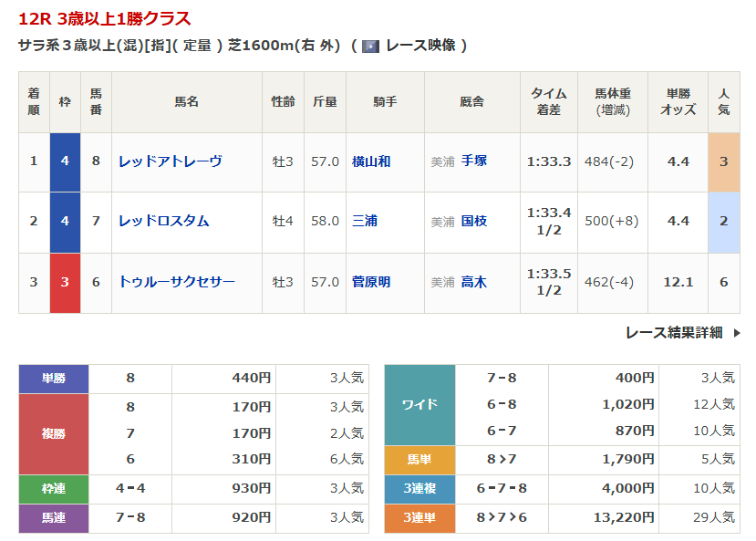
Task: Click the red frame 3 color box
Action: pyautogui.click(x=65, y=282)
